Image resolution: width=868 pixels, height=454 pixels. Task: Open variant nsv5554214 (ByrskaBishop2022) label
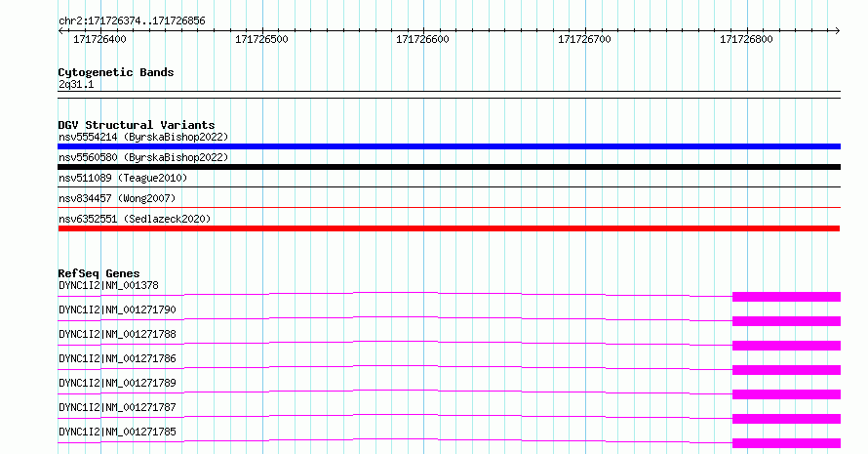coord(143,137)
